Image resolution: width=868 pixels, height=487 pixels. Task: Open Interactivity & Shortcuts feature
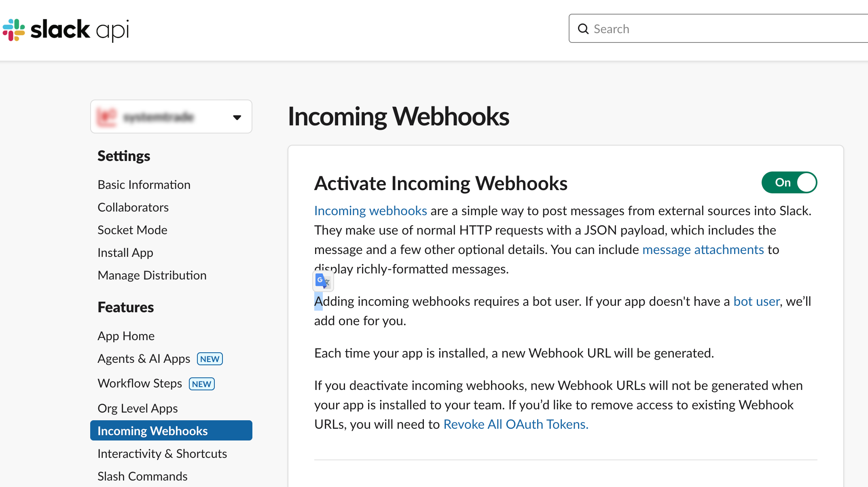162,453
